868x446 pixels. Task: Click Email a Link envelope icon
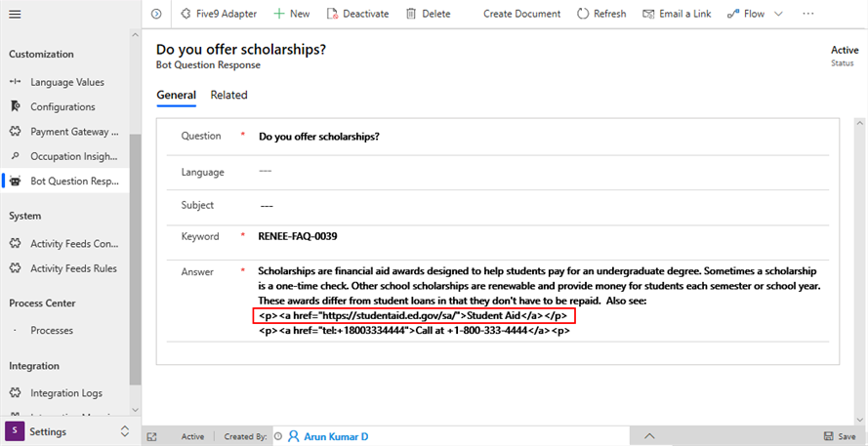(x=648, y=14)
